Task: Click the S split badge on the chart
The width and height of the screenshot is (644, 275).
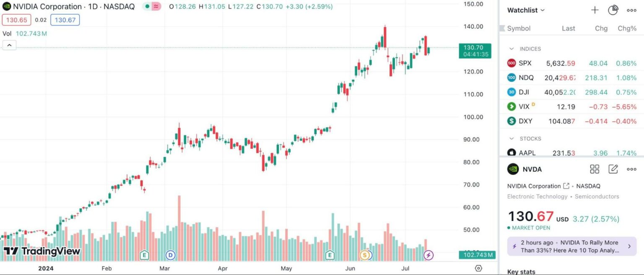Action: [364, 254]
